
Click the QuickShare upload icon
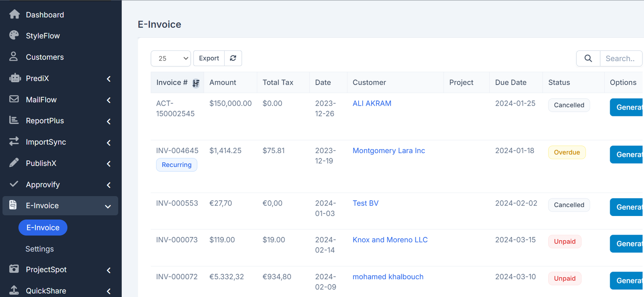coord(14,290)
